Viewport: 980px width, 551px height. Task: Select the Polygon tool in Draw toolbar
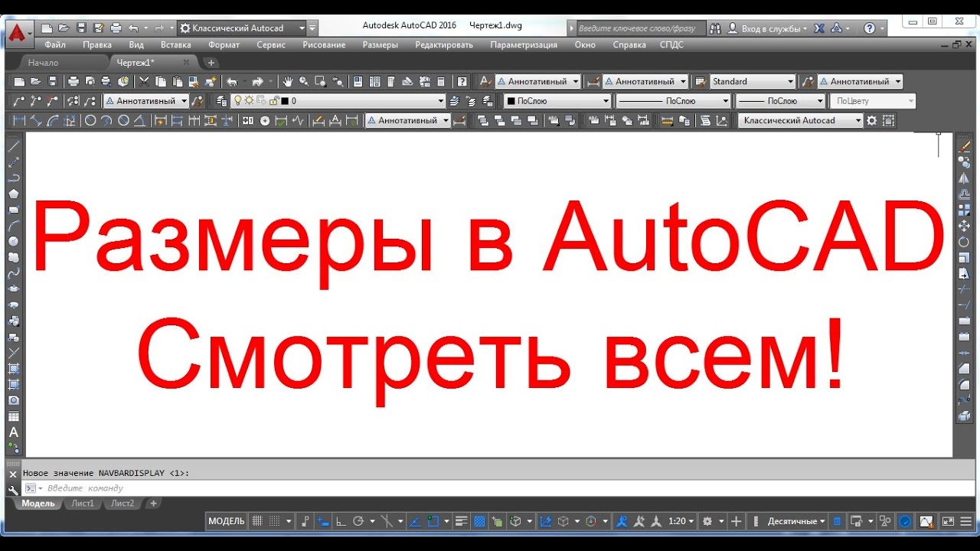13,194
